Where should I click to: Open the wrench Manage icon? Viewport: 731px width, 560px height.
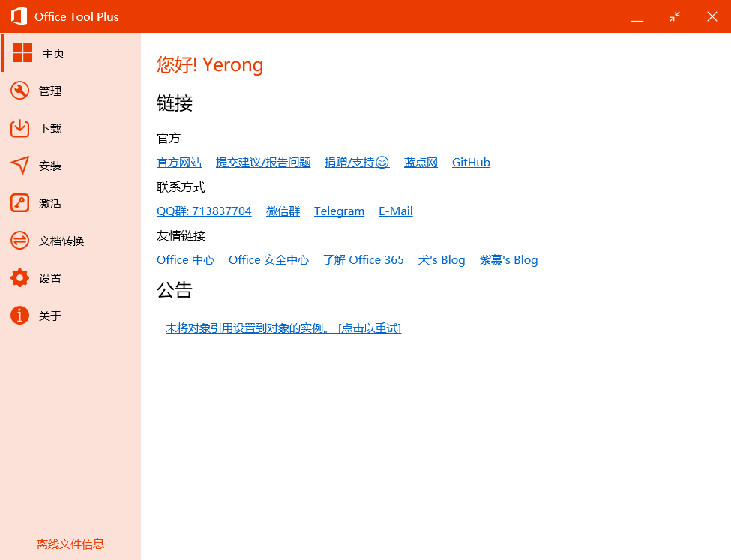19,91
